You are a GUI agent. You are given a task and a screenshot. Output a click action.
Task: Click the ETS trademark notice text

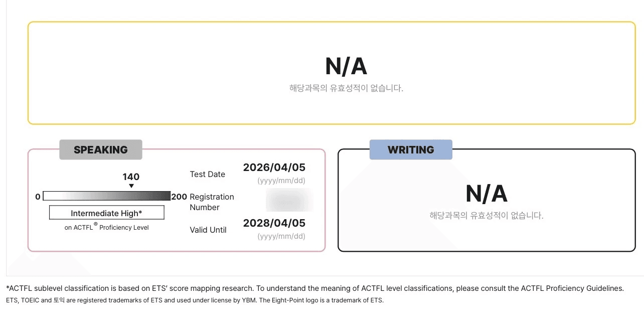(195, 300)
